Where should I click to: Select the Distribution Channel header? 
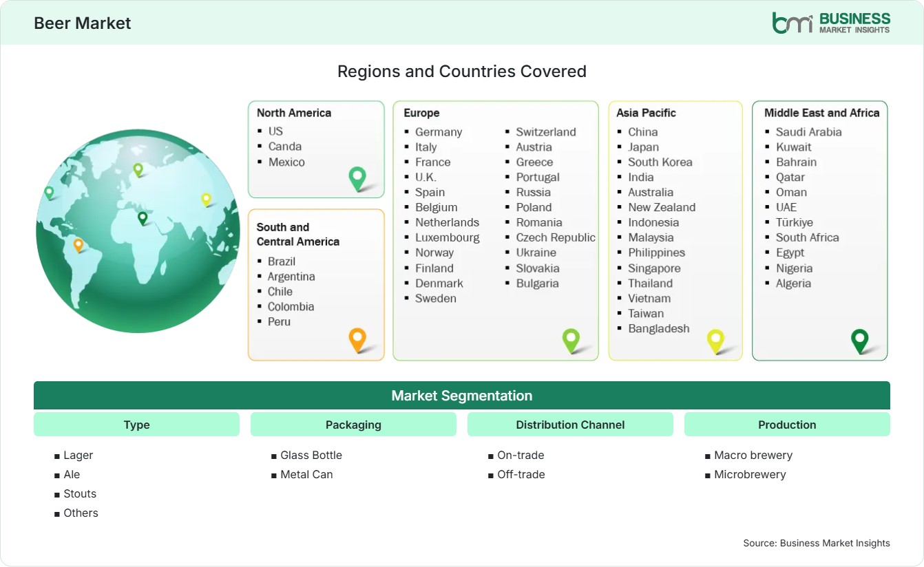coord(570,425)
